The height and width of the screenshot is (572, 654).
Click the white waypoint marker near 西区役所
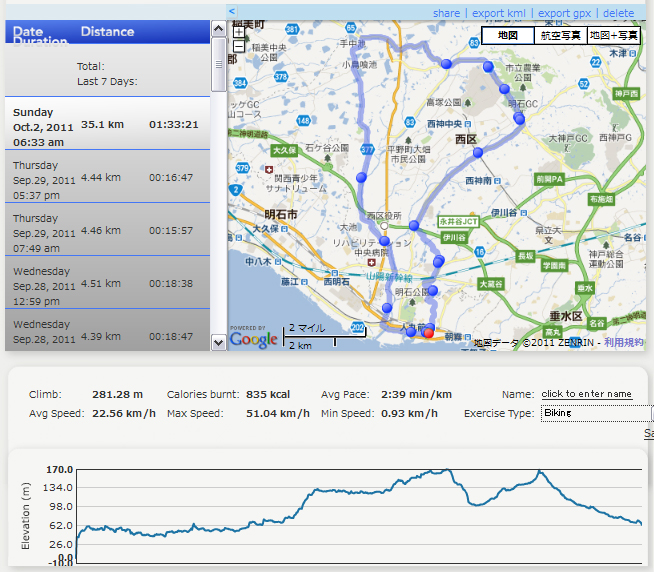pos(384,227)
